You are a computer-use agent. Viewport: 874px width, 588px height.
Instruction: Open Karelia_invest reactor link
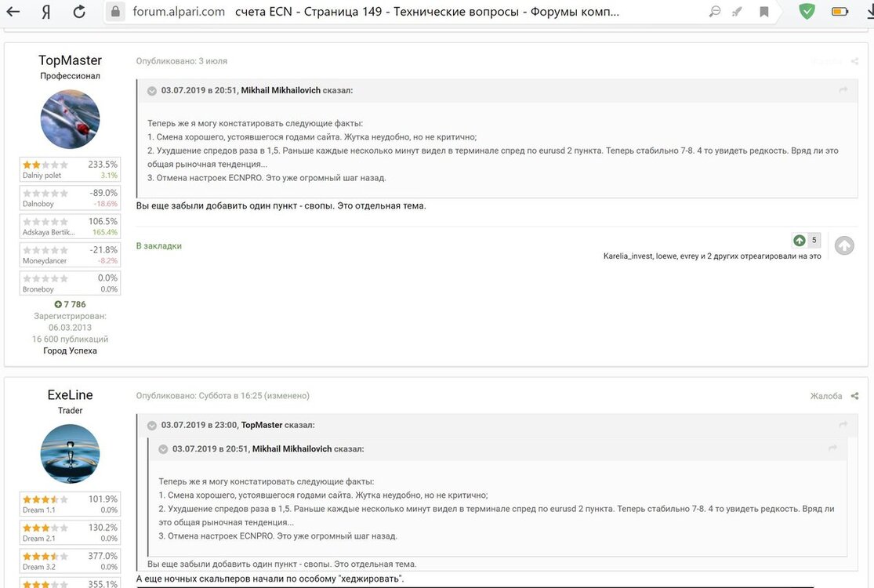point(628,256)
